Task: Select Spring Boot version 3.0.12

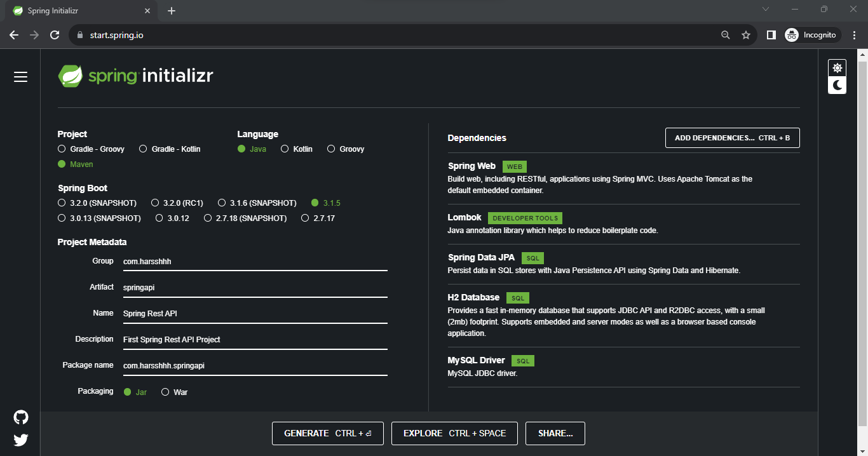Action: point(159,218)
